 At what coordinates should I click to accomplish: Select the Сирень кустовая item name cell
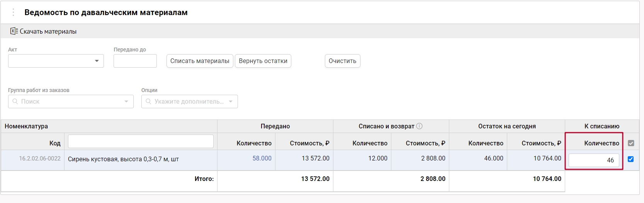tap(123, 159)
